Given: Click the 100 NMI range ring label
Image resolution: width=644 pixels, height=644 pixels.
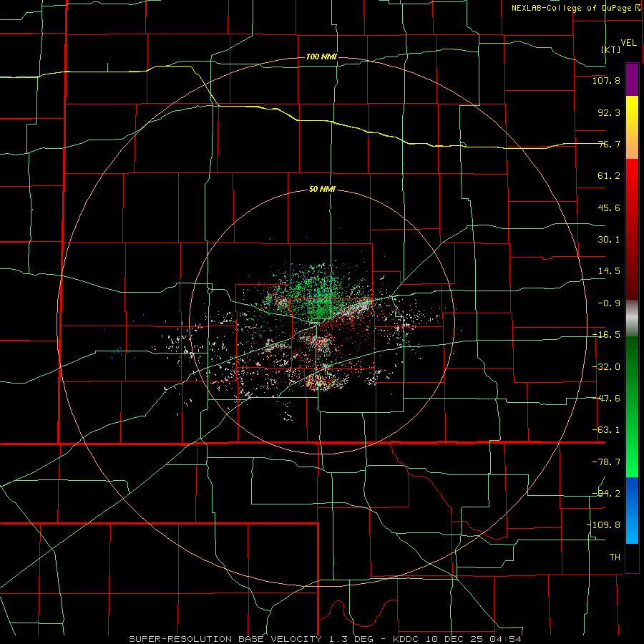Looking at the screenshot, I should tap(321, 57).
